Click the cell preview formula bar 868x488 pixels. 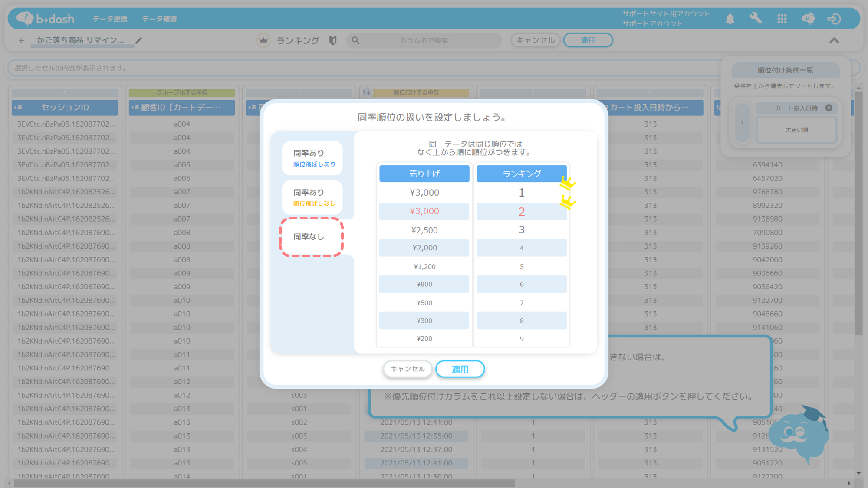[365, 68]
